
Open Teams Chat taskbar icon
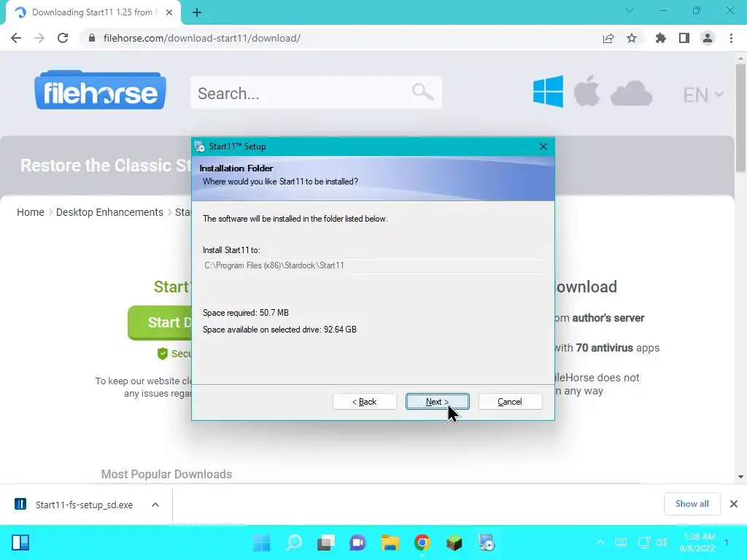[357, 542]
